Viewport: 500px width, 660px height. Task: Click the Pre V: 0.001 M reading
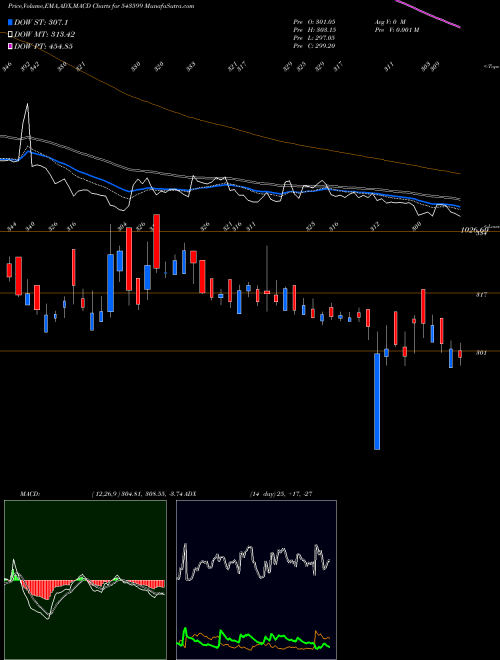(x=396, y=30)
